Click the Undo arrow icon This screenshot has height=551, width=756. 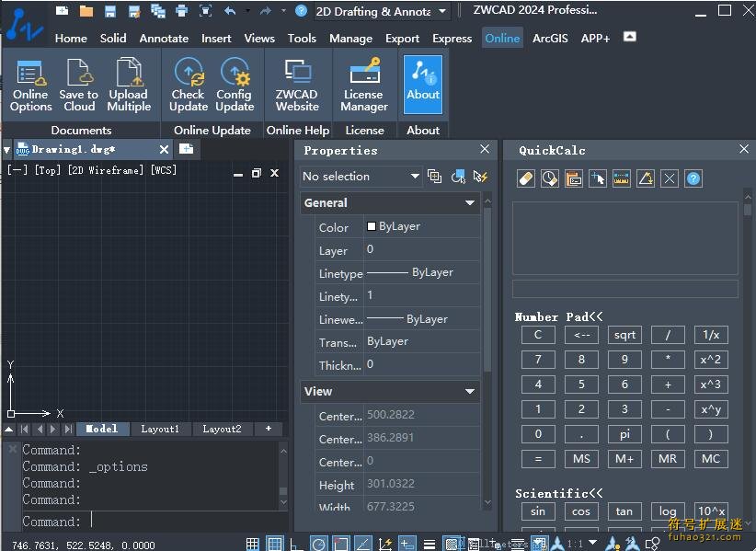tap(228, 10)
